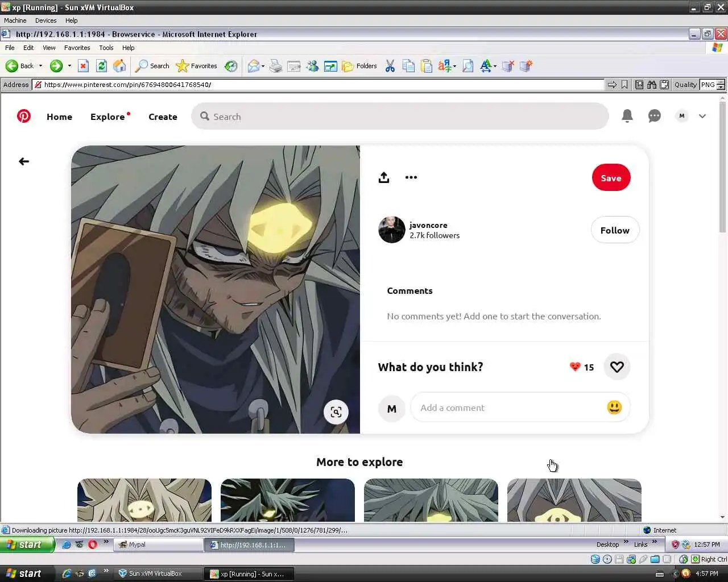Open the Pinterest Explore link
The width and height of the screenshot is (728, 582).
click(107, 117)
